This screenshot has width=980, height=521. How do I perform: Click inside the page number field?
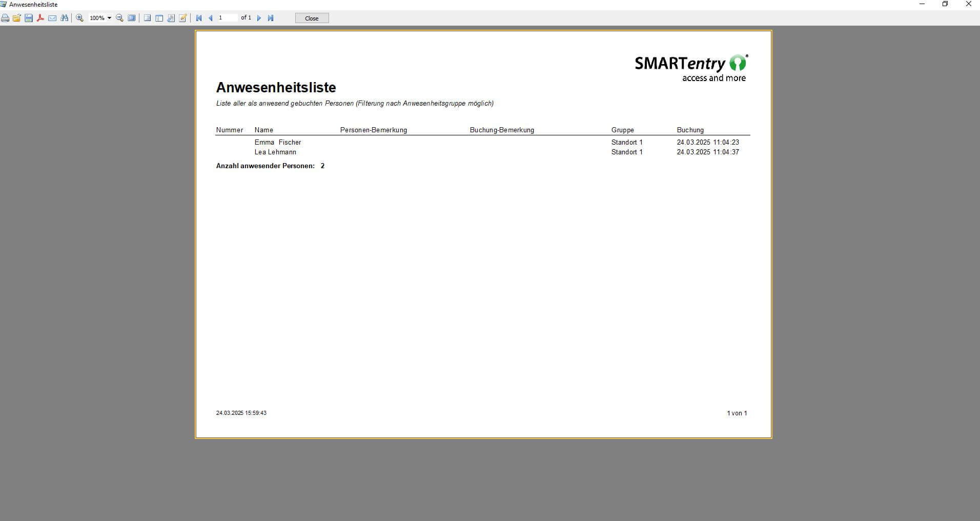[227, 17]
